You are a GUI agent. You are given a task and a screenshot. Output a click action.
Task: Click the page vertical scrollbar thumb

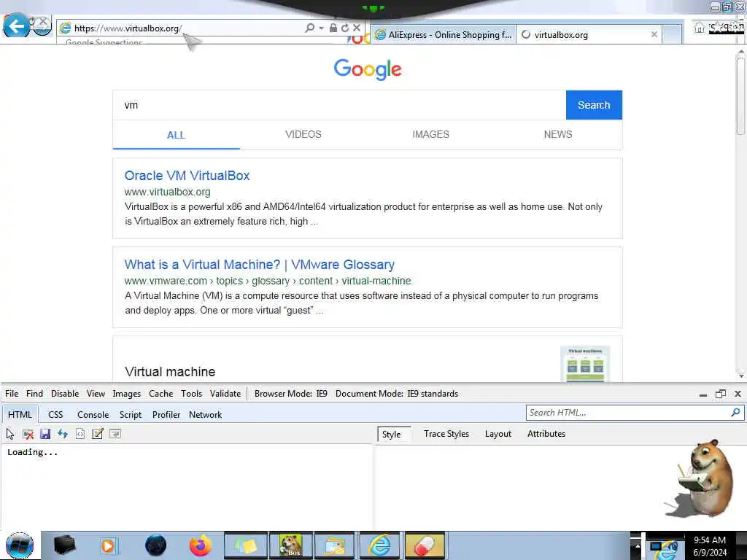740,96
